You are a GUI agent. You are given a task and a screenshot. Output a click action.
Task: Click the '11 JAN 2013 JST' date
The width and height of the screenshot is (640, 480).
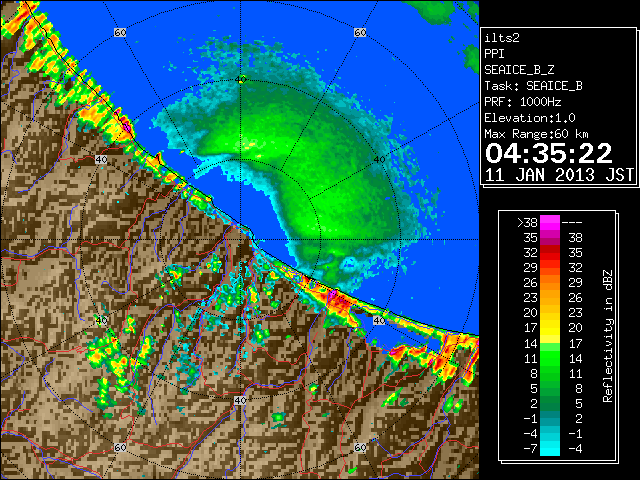(559, 175)
